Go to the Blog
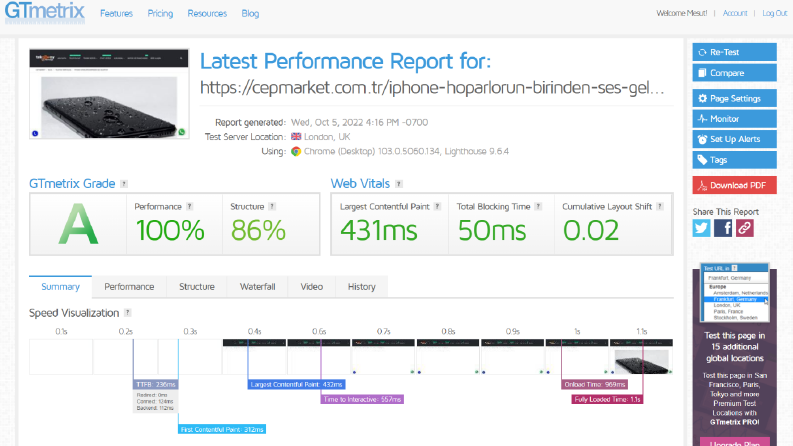Screen dimensions: 793x446 click(x=250, y=14)
